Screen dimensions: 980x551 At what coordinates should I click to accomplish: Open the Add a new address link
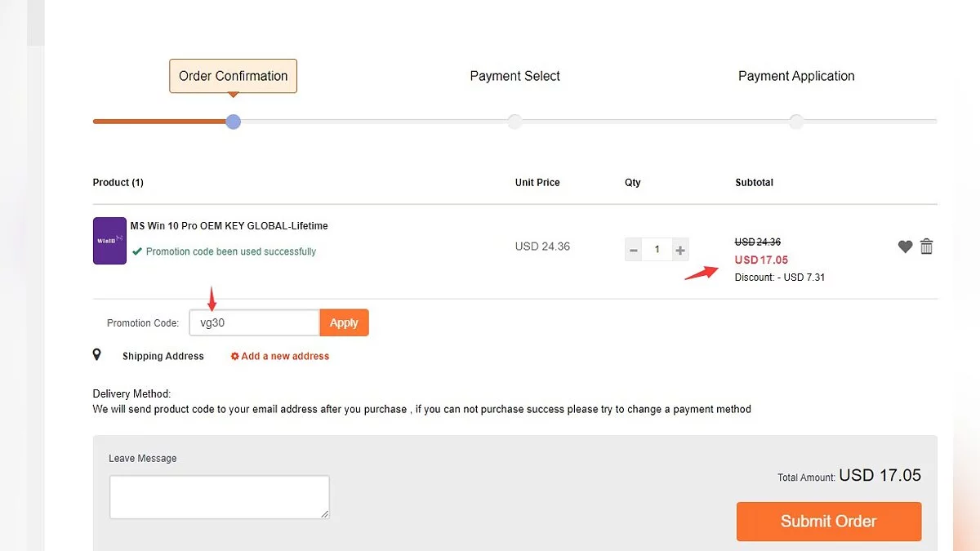pos(285,356)
